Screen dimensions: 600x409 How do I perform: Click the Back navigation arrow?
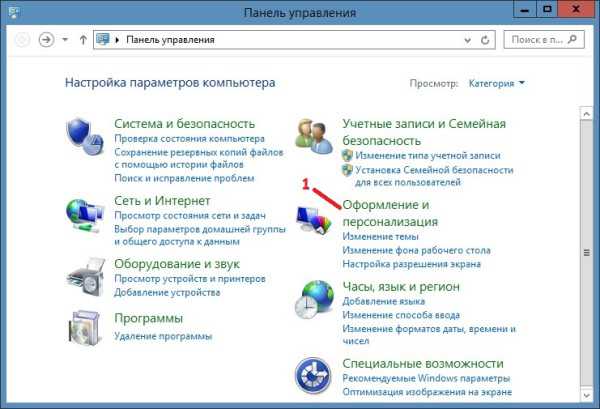(x=22, y=40)
